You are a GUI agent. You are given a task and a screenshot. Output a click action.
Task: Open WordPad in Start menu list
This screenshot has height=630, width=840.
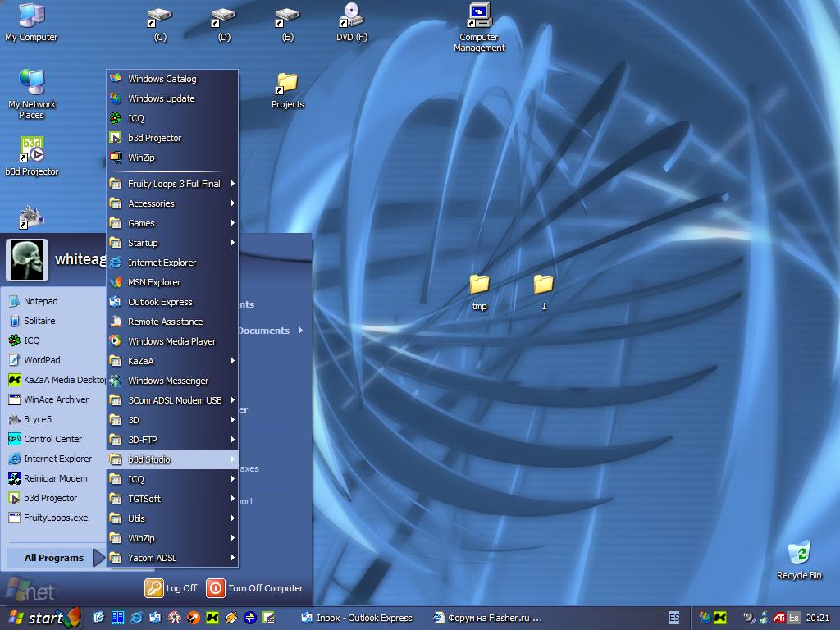[53, 360]
